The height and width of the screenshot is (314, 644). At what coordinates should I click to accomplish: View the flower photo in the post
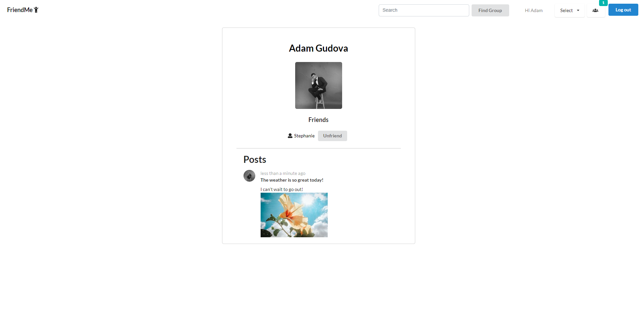point(294,215)
